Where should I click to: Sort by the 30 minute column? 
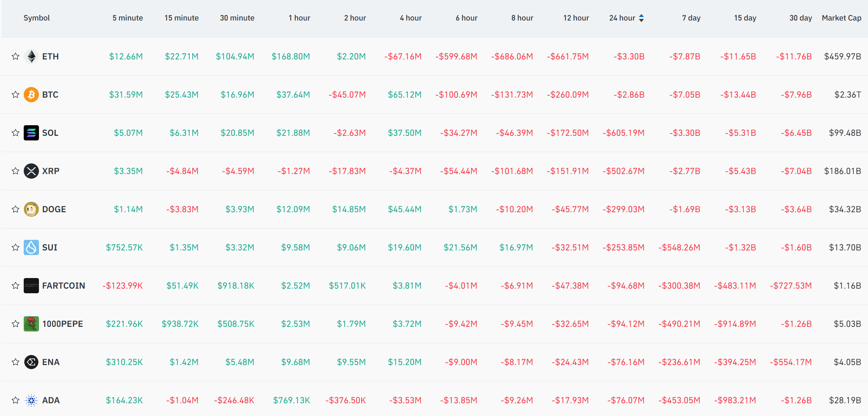click(237, 18)
